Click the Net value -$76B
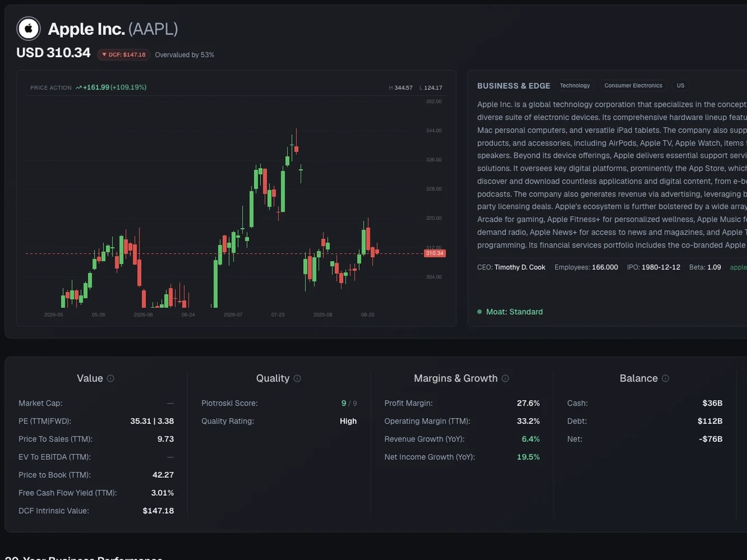The image size is (747, 560). point(711,439)
